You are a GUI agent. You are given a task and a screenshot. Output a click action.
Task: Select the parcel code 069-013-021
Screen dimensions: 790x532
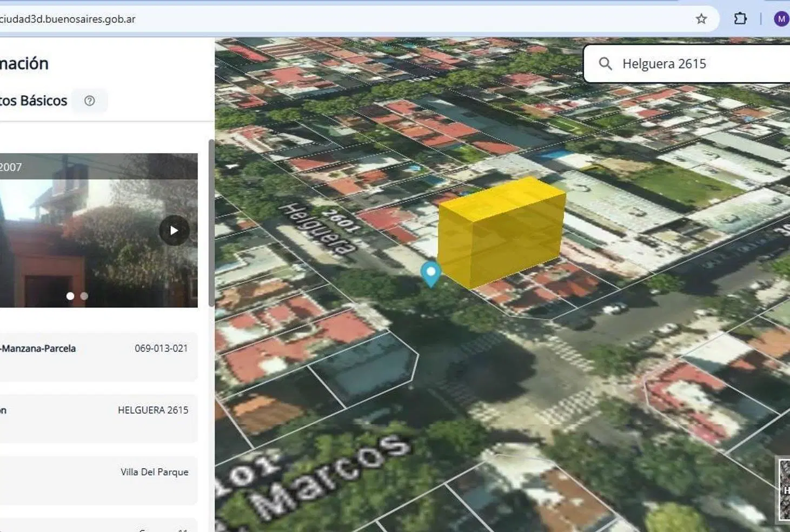[x=161, y=349]
